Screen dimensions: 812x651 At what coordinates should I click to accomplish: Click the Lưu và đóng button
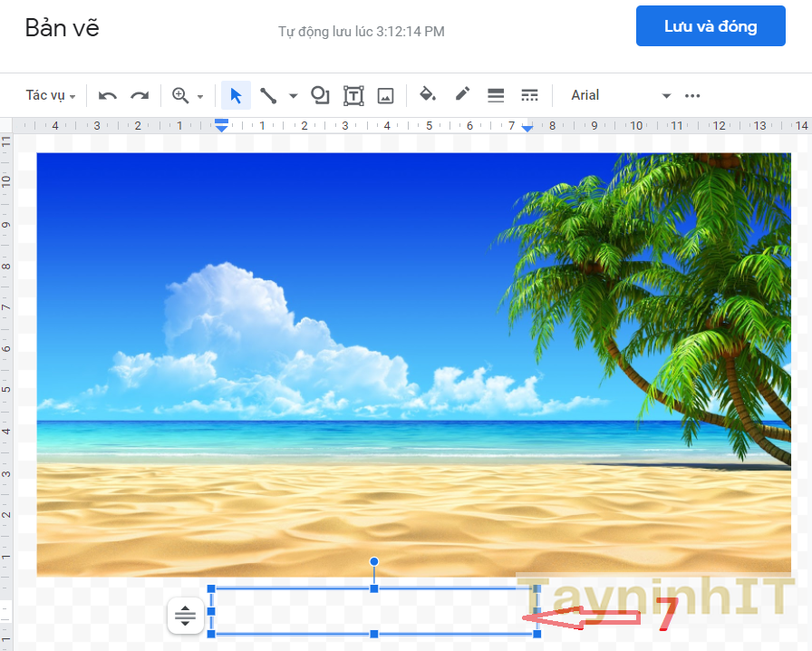pos(710,26)
